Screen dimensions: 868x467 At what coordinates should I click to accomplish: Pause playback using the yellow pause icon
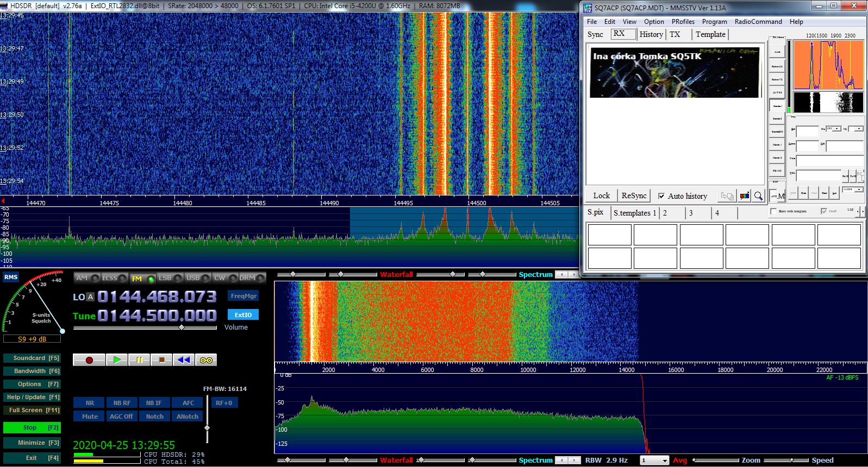click(139, 360)
